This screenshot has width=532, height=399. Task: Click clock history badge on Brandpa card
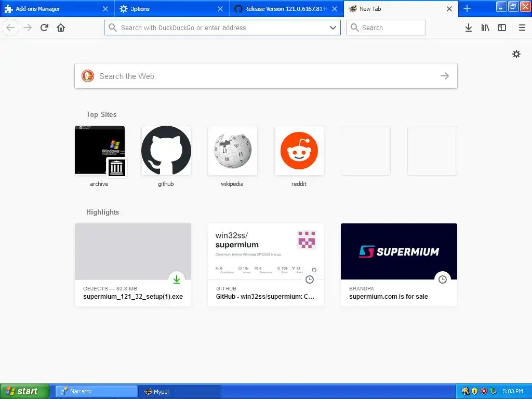tap(443, 279)
